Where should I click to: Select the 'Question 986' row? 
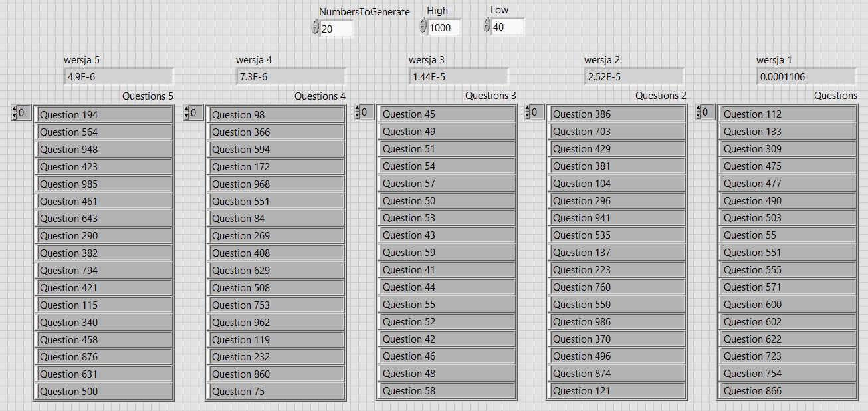(x=617, y=321)
